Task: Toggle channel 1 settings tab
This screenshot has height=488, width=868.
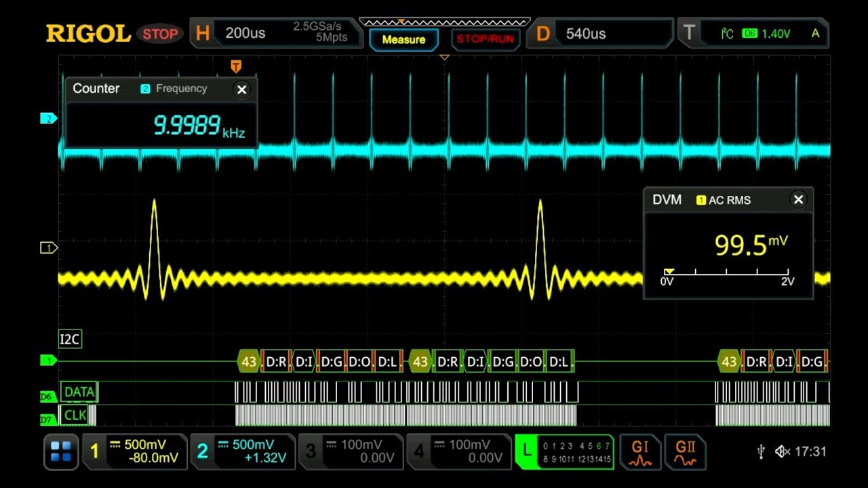Action: pos(134,452)
